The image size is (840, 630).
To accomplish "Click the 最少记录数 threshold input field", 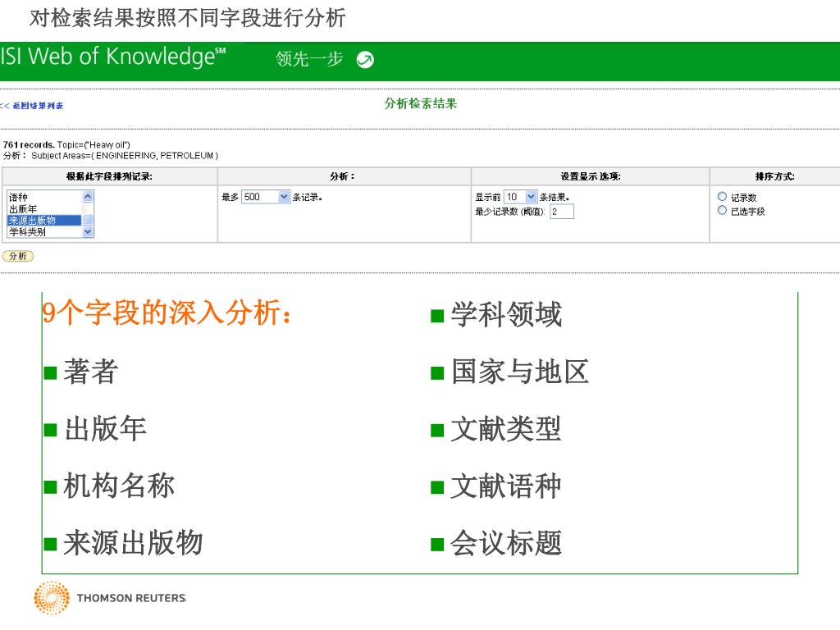I will point(562,212).
